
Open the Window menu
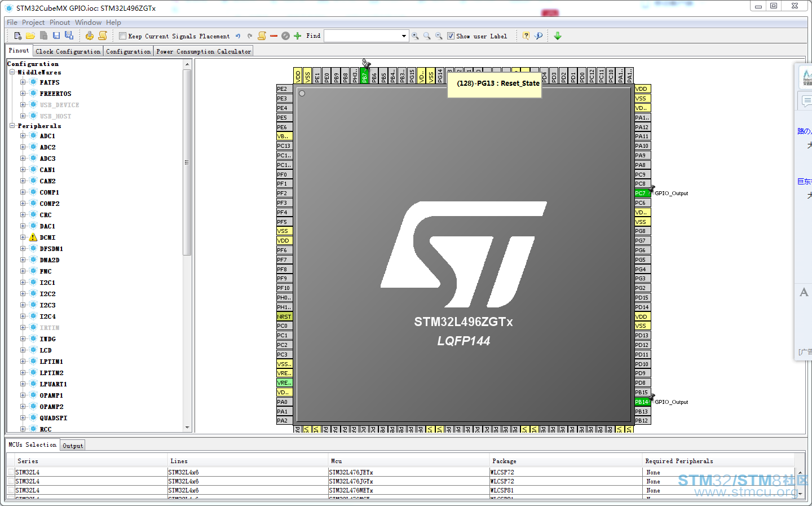coord(89,23)
